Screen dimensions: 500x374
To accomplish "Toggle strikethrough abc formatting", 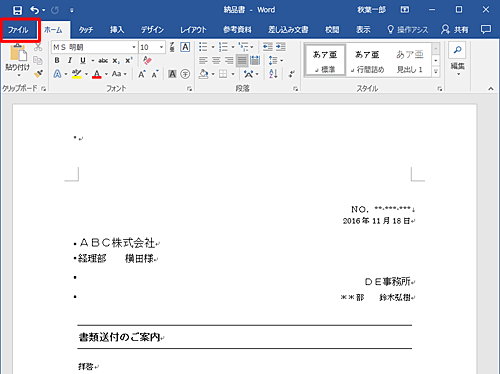I will coord(103,61).
